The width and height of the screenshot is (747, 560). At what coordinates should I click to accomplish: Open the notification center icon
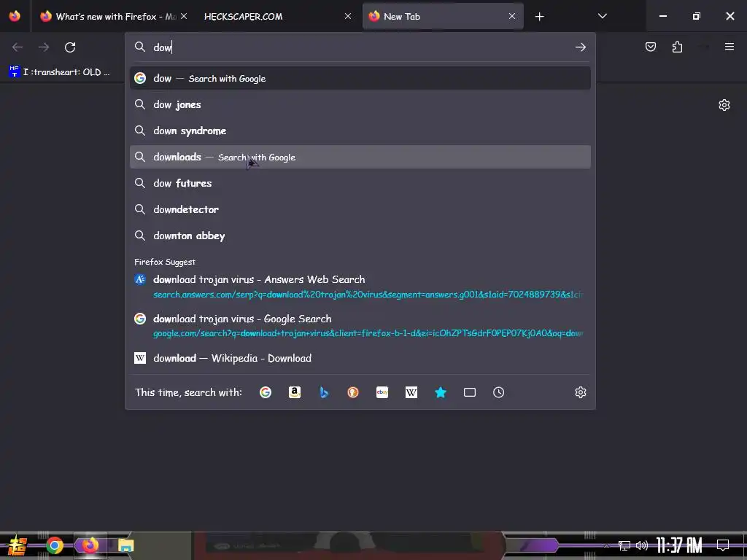coord(723,545)
